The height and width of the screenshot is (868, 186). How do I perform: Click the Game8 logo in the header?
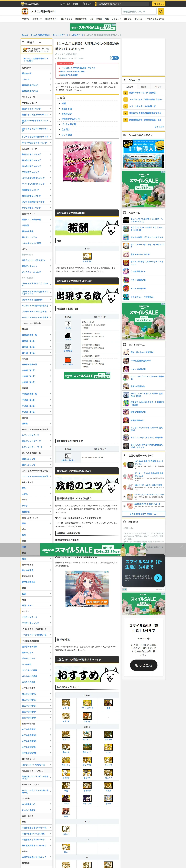pyautogui.click(x=30, y=4)
